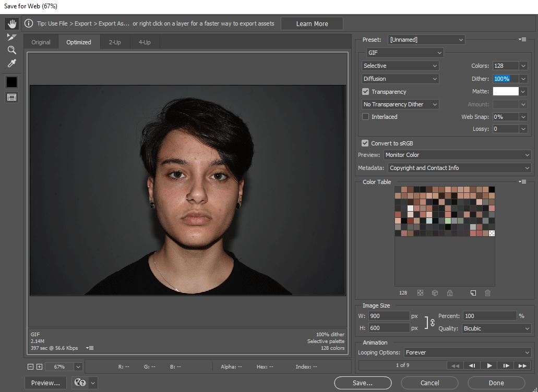This screenshot has height=392, width=538.
Task: Open the Preset dropdown
Action: point(426,40)
